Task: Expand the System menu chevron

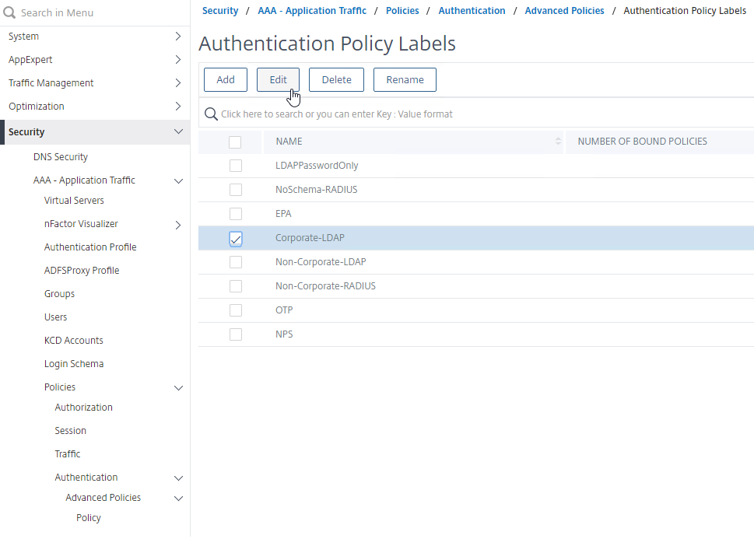Action: [178, 37]
